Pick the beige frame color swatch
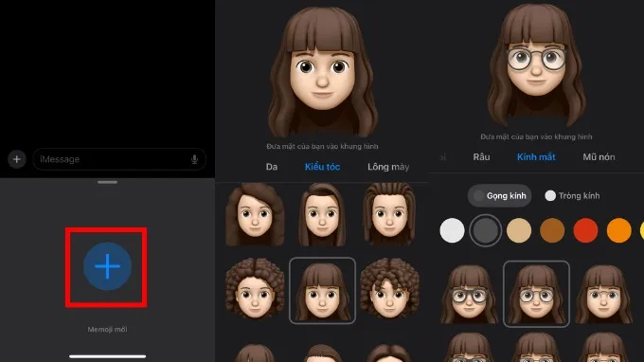644x362 pixels. pyautogui.click(x=519, y=230)
